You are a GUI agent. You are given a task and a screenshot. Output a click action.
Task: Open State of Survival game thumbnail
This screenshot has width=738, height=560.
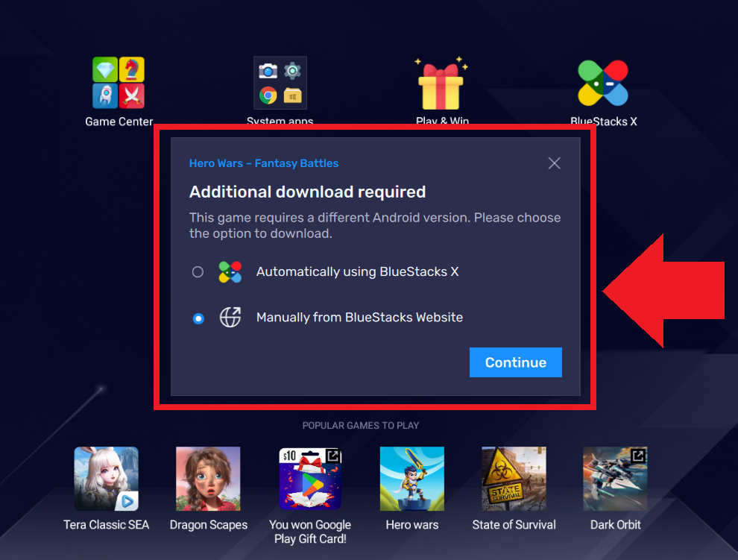coord(514,479)
